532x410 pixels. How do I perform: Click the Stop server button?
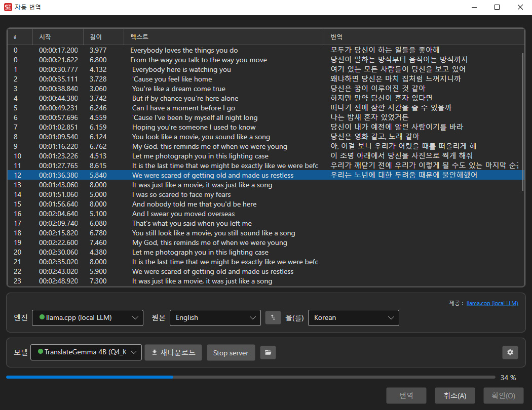[x=231, y=353]
